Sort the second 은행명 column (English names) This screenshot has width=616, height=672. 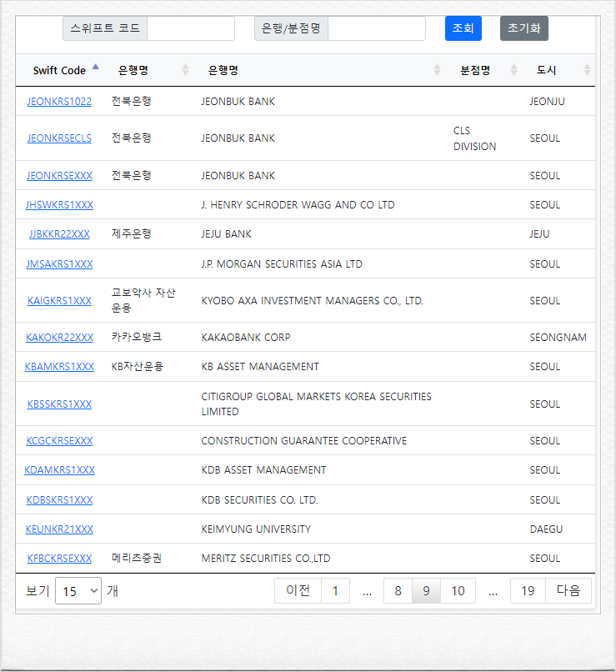[x=437, y=70]
